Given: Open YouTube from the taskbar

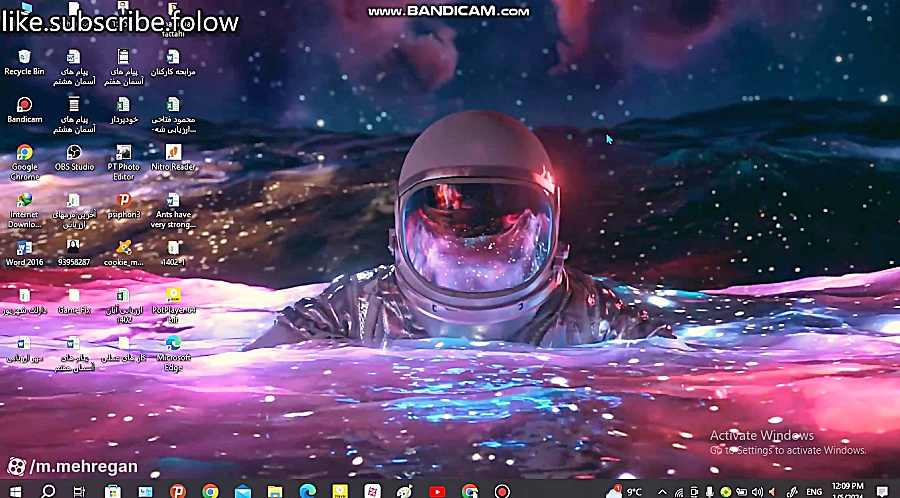Looking at the screenshot, I should tap(437, 492).
